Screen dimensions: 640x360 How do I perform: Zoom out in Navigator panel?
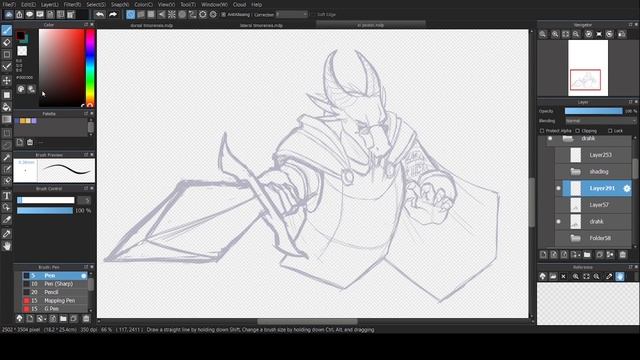(x=576, y=34)
